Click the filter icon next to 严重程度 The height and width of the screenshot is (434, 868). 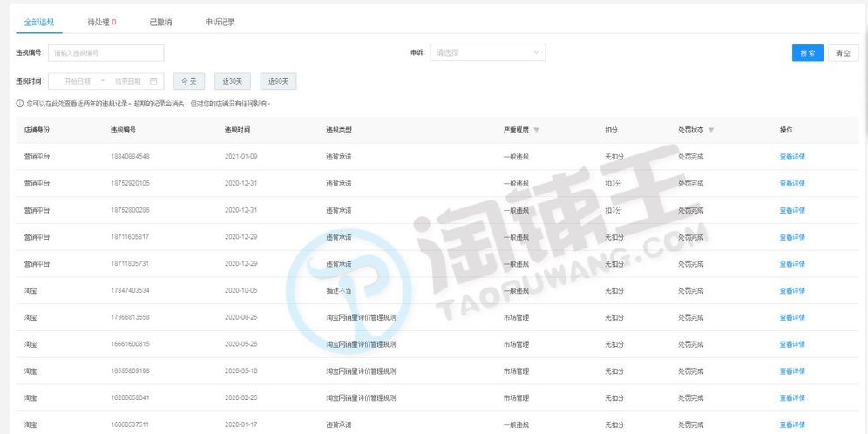point(536,130)
